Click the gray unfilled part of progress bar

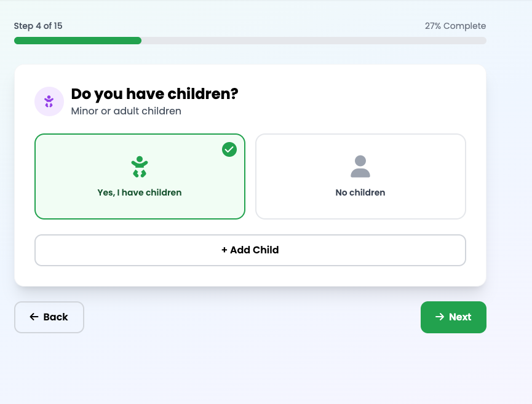314,41
